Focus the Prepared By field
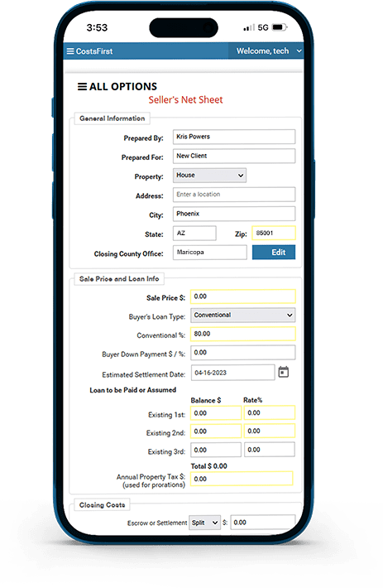 tap(234, 137)
